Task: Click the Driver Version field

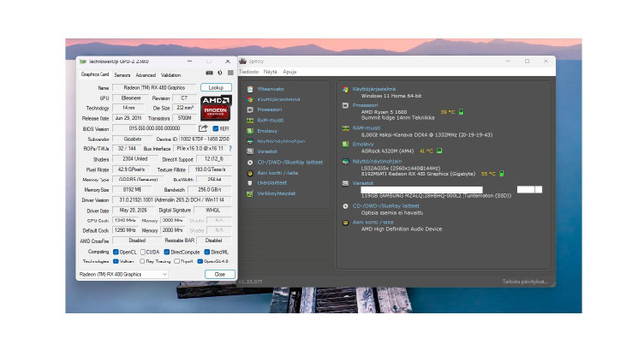Action: [172, 200]
